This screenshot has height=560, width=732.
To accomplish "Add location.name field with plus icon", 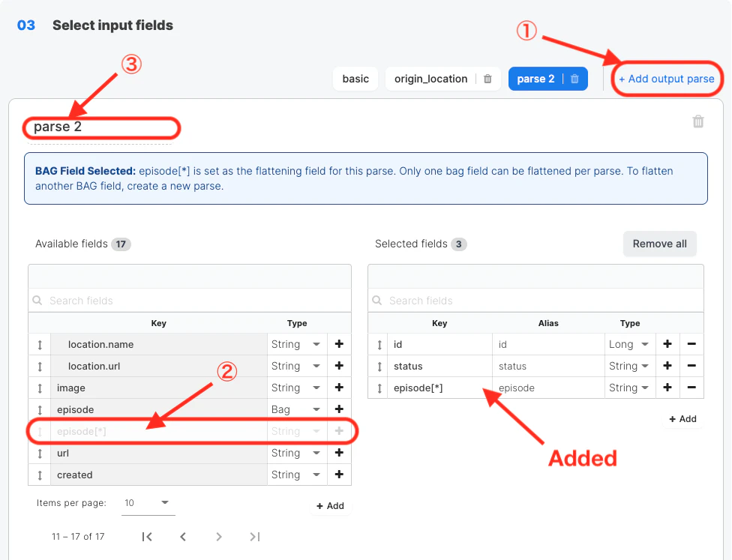I will pyautogui.click(x=340, y=344).
